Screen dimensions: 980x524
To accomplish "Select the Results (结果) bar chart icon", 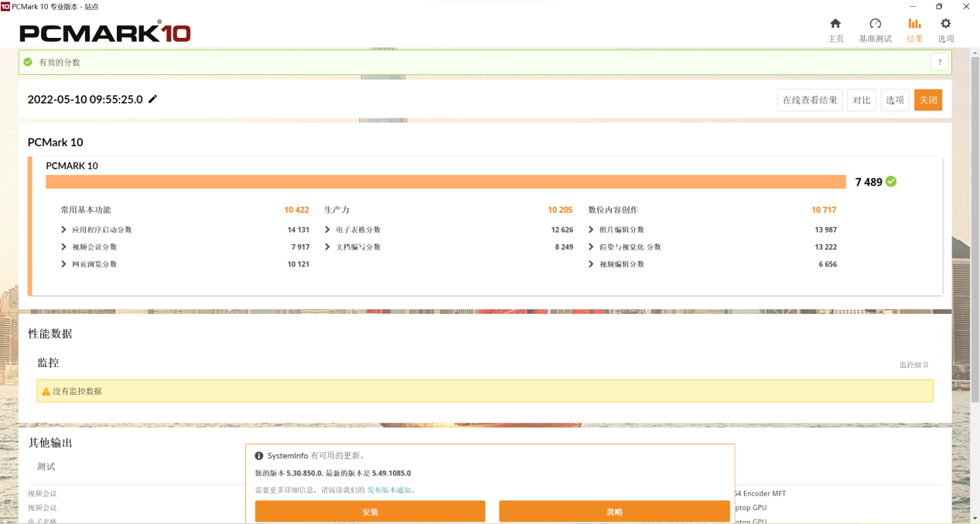I will tap(914, 24).
